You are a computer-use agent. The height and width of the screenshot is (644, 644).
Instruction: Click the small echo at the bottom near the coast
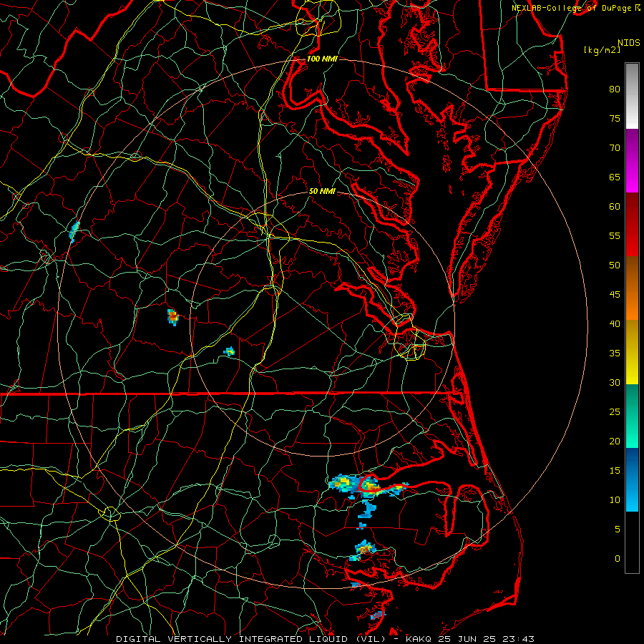(377, 615)
